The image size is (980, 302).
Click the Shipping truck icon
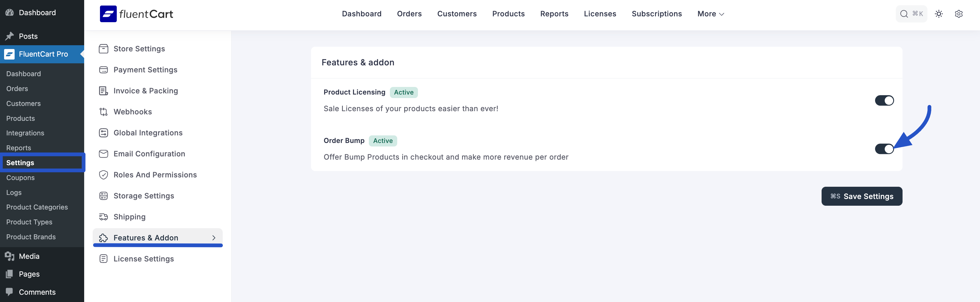(x=103, y=217)
